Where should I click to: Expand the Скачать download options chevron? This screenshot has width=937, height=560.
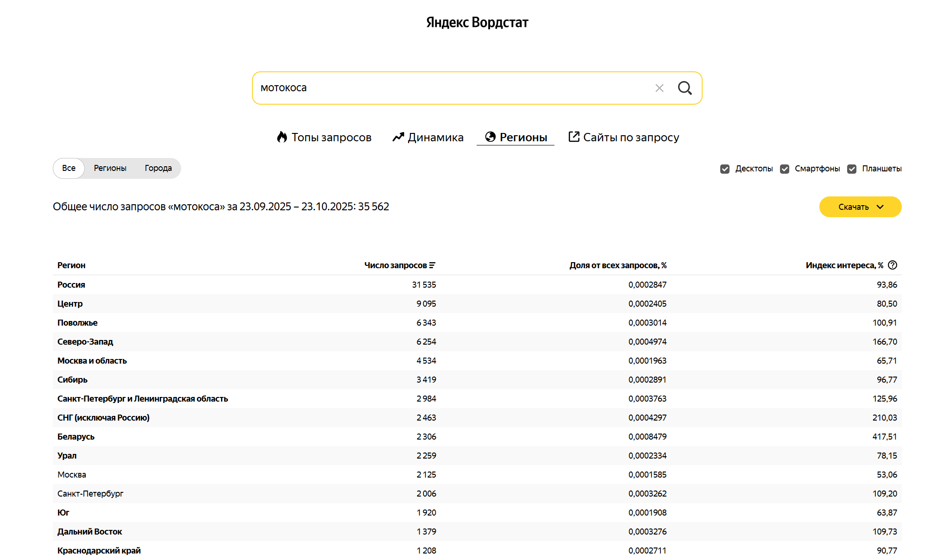880,207
